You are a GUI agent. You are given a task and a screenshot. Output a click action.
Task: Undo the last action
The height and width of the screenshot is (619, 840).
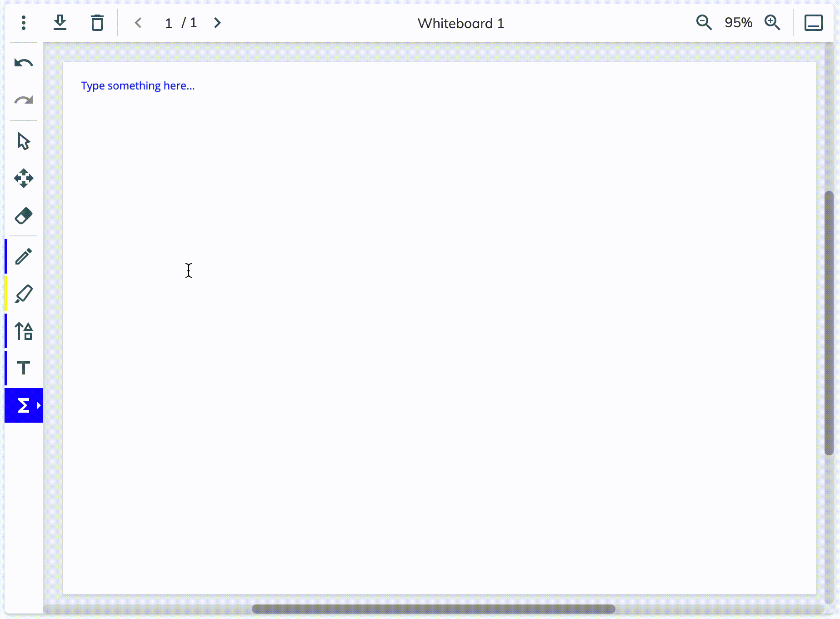(x=24, y=63)
